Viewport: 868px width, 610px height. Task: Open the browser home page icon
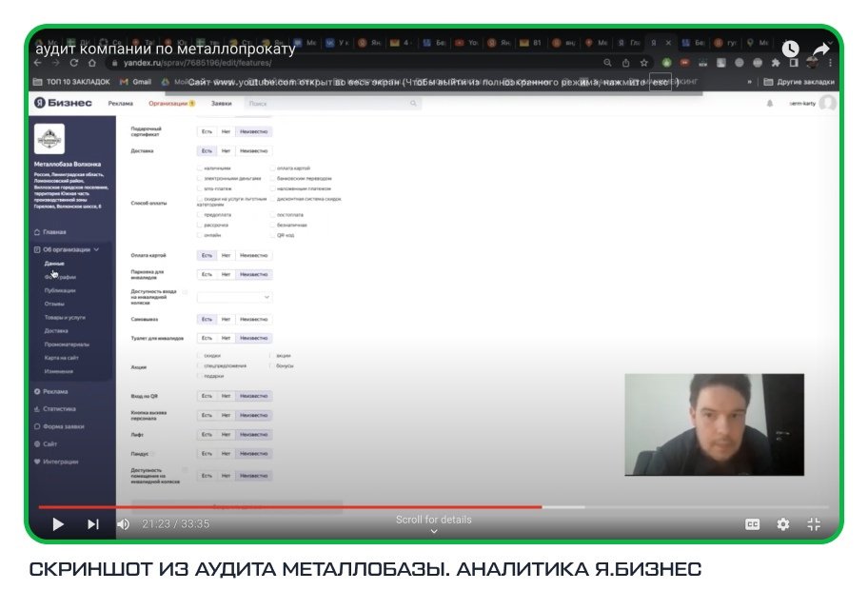[92, 63]
